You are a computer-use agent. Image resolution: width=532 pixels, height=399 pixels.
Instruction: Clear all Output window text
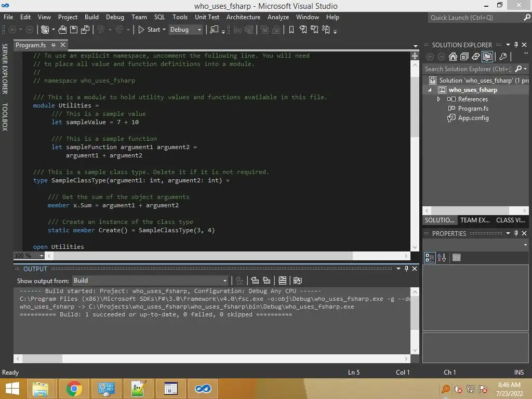click(282, 281)
